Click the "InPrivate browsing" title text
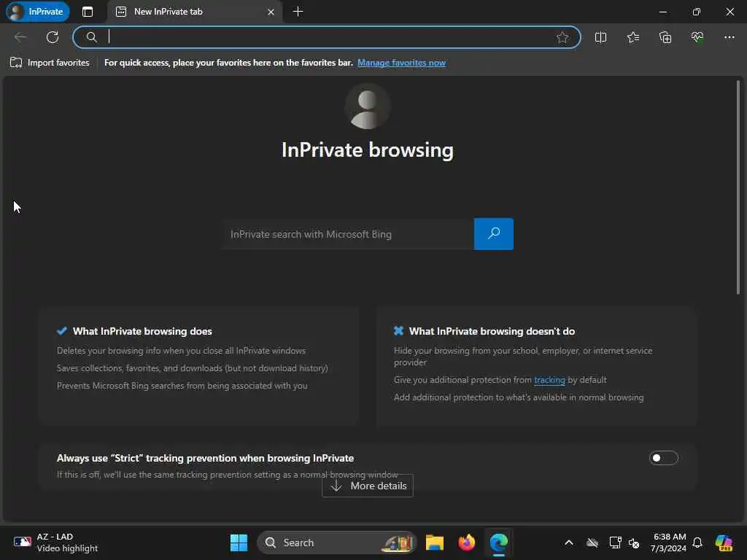This screenshot has height=560, width=747. point(368,150)
